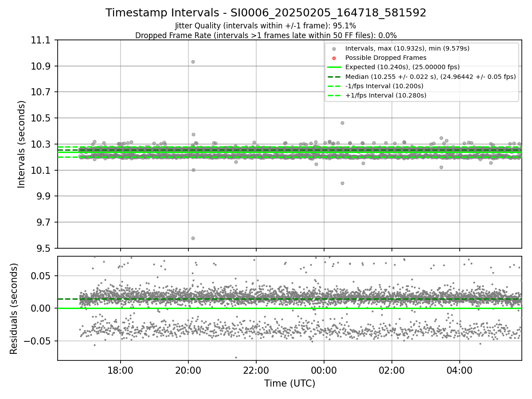Select legend entry starting with 'Median (10.255'

click(x=430, y=76)
